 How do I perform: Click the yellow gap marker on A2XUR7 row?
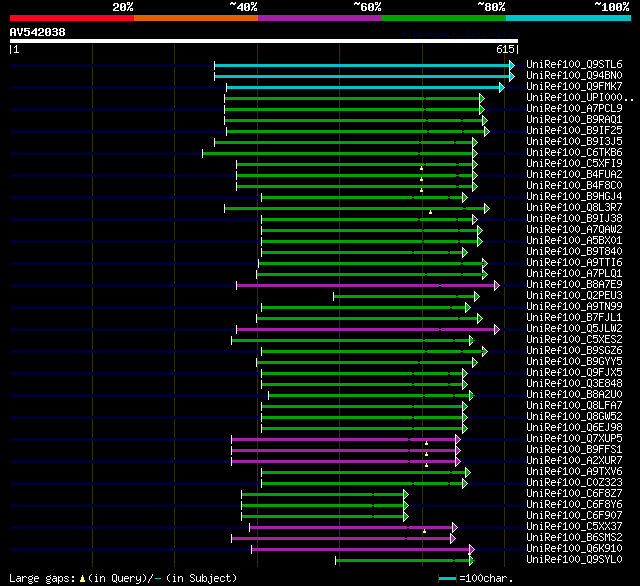tap(427, 465)
